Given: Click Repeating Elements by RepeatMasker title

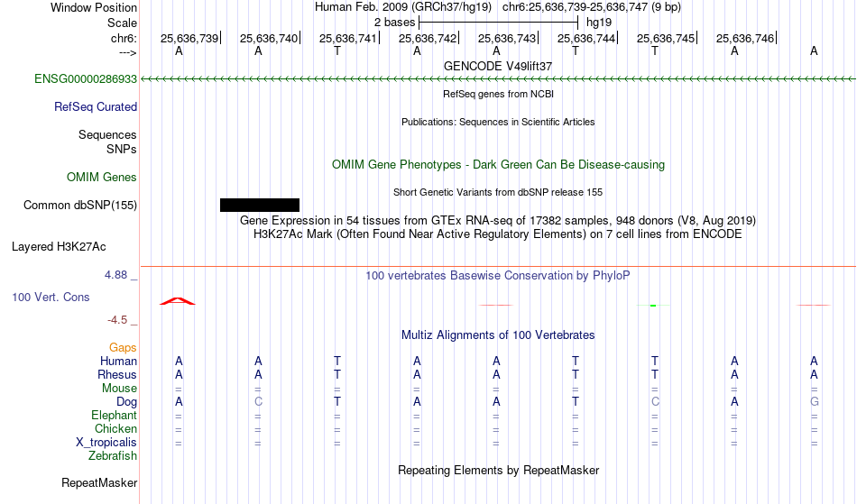Looking at the screenshot, I should coord(498,470).
